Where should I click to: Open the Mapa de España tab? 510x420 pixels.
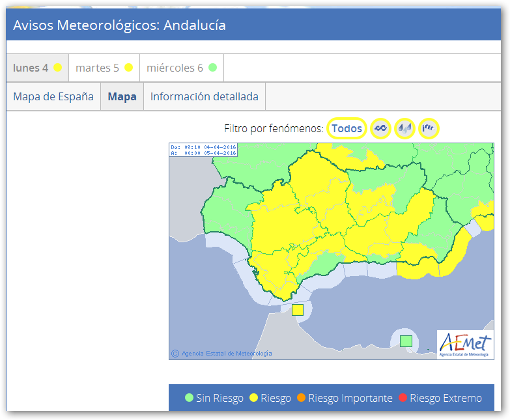(53, 96)
